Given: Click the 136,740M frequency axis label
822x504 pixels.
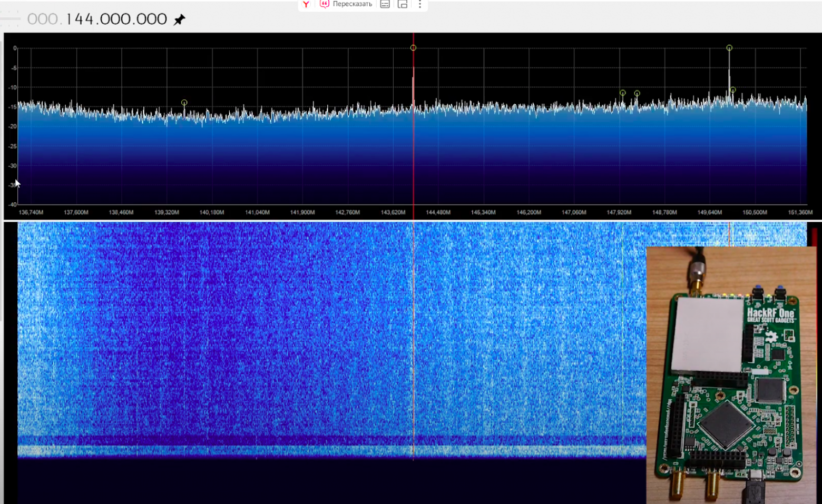Looking at the screenshot, I should pos(31,212).
